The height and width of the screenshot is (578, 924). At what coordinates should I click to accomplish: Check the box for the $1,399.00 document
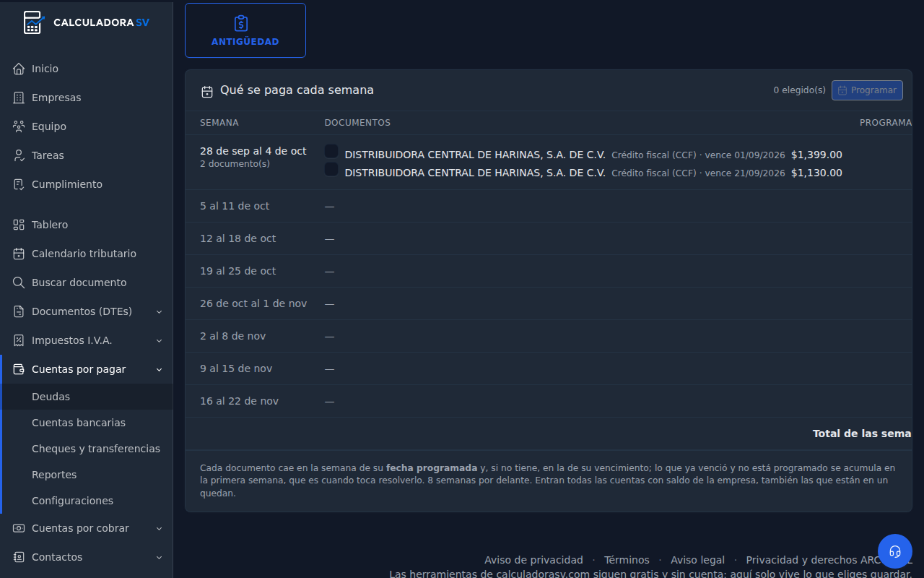click(x=331, y=151)
